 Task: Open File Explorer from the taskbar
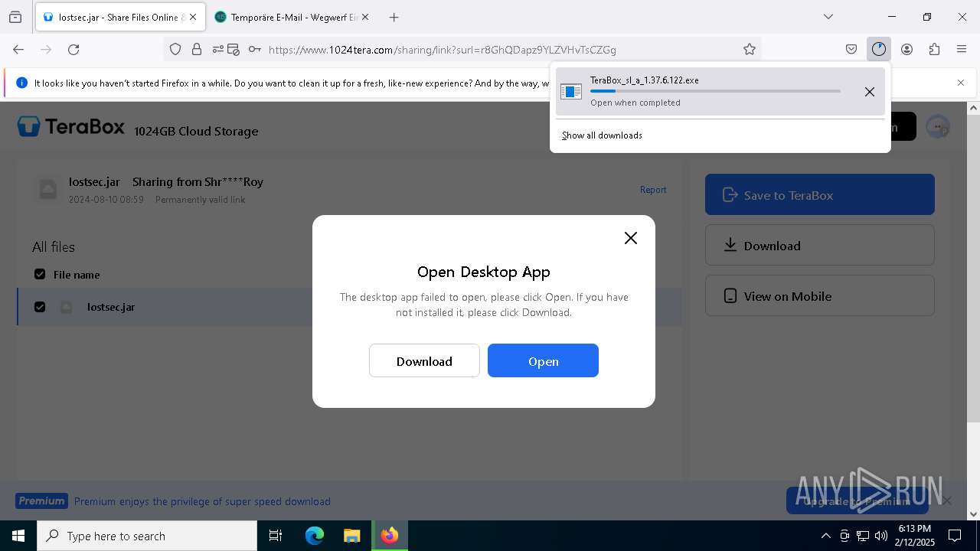pyautogui.click(x=351, y=536)
